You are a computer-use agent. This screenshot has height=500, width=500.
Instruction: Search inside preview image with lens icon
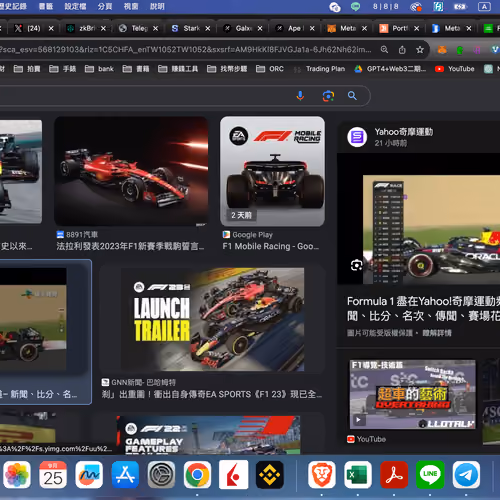pyautogui.click(x=356, y=265)
